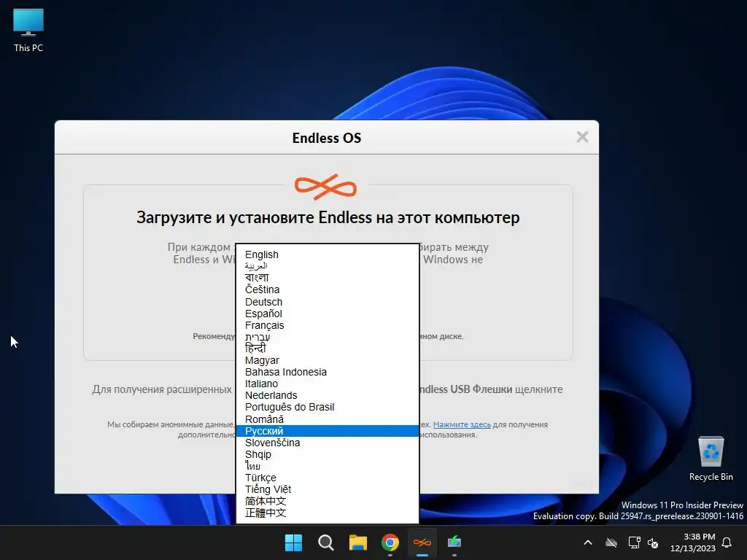Launch File Explorer from the taskbar

point(357,542)
